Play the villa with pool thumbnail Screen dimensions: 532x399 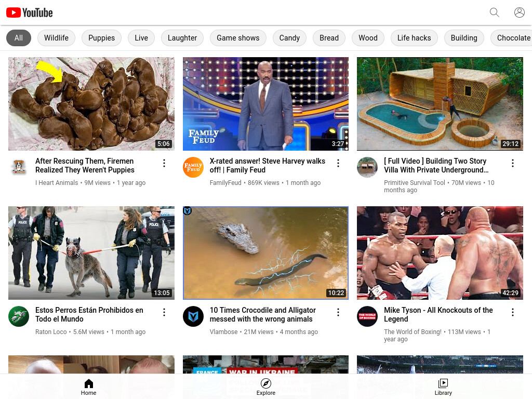(440, 104)
